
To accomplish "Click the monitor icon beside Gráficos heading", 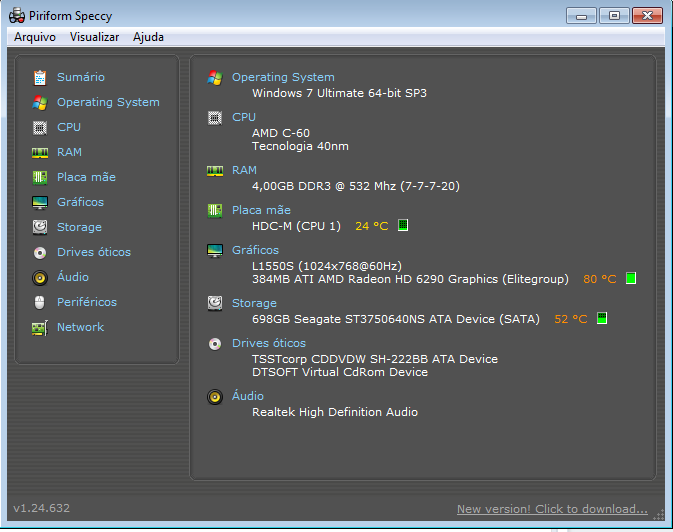I will pyautogui.click(x=215, y=250).
